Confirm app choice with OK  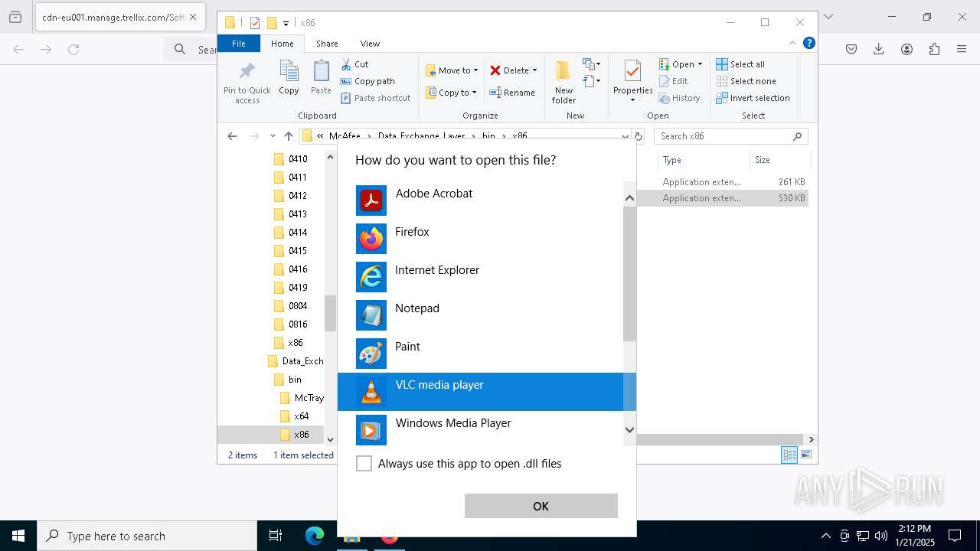541,506
